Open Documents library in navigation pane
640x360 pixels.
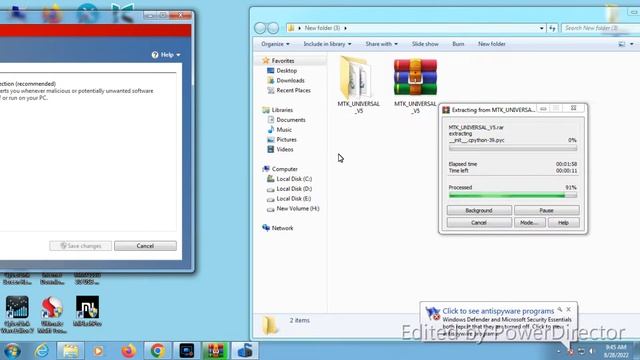pos(291,120)
